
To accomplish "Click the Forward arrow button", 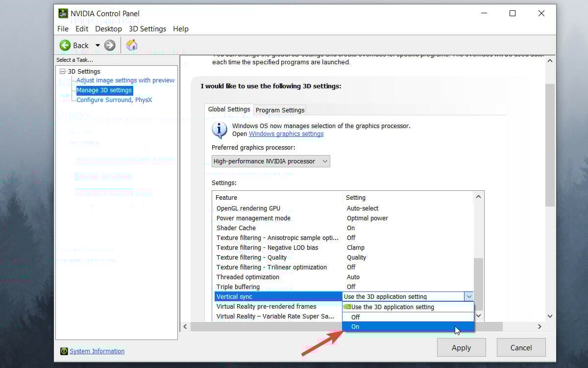I will click(110, 45).
